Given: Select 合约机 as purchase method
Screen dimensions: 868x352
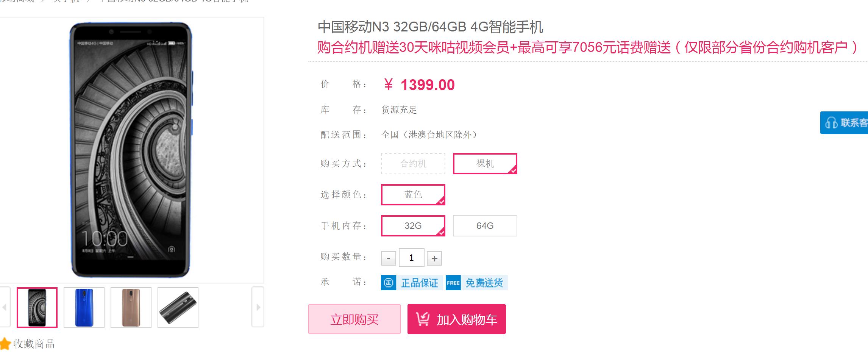Looking at the screenshot, I should (x=412, y=164).
